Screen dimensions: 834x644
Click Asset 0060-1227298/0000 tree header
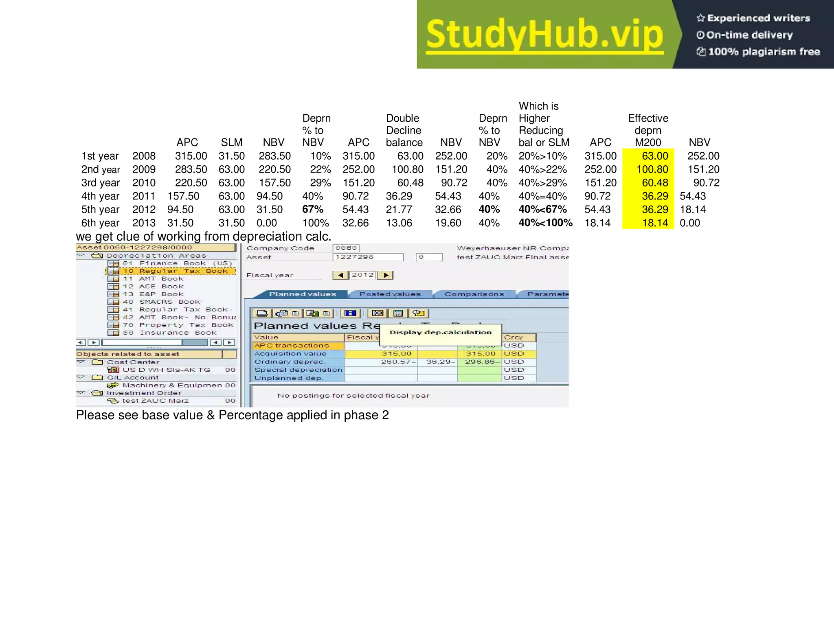156,248
